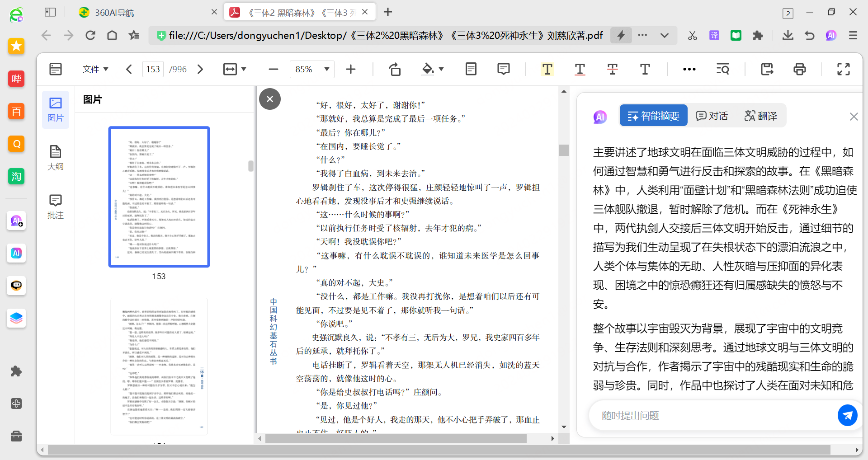Toggle the text highlight tool
Image resolution: width=868 pixels, height=460 pixels.
547,69
